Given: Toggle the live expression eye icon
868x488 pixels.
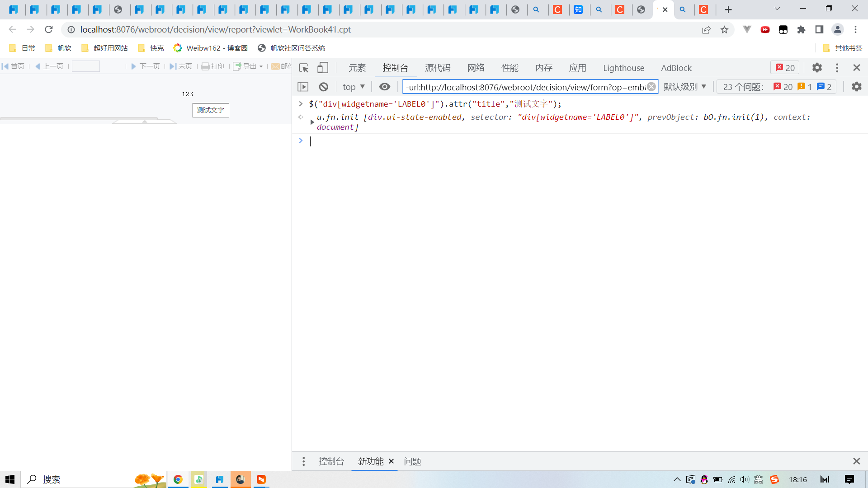Looking at the screenshot, I should [385, 87].
